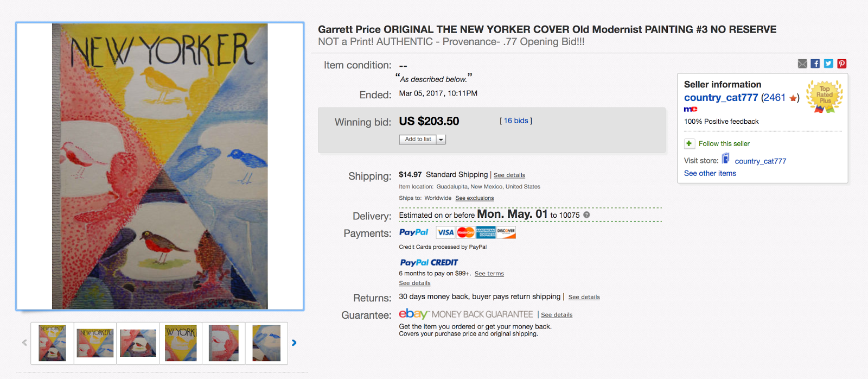Screen dimensions: 868x379
Task: Open See other items link
Action: 710,173
